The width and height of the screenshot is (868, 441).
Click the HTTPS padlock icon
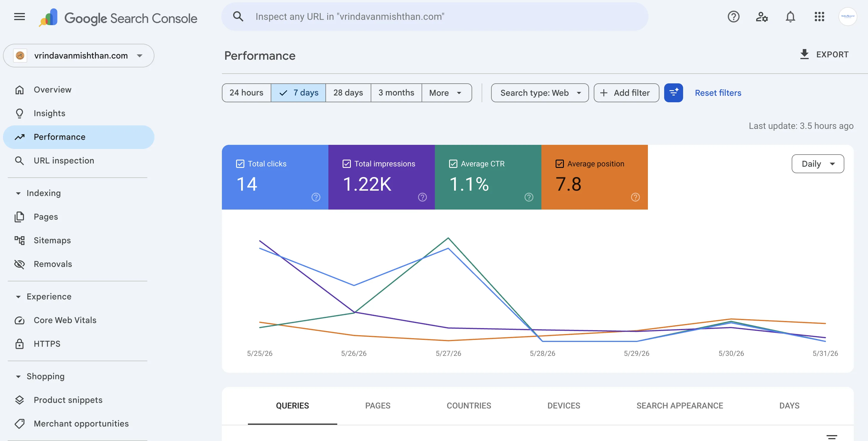tap(20, 344)
